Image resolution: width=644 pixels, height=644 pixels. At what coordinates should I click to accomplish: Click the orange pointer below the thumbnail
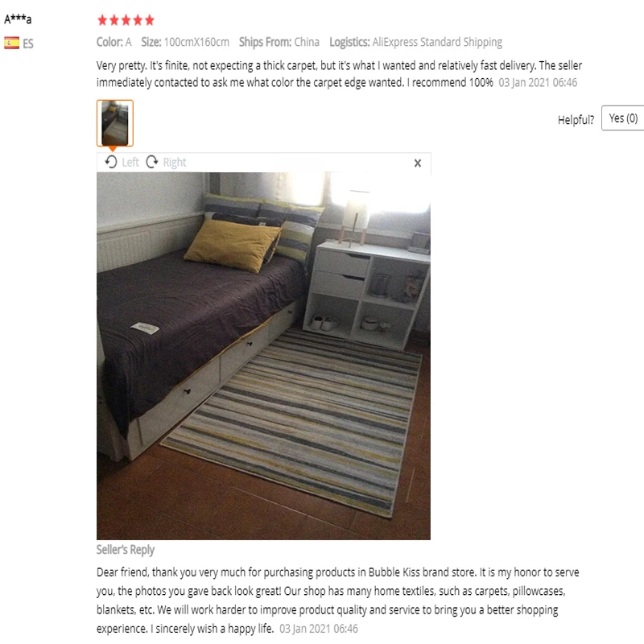point(113,149)
